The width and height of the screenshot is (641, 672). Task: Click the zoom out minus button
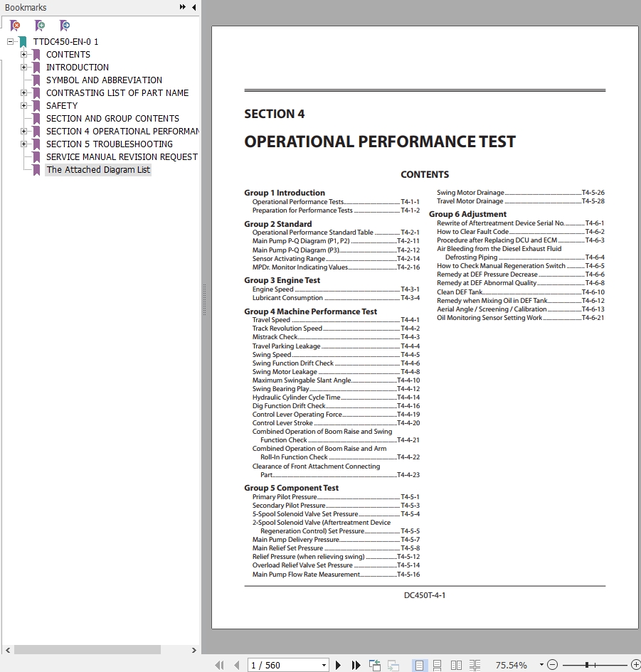[552, 665]
